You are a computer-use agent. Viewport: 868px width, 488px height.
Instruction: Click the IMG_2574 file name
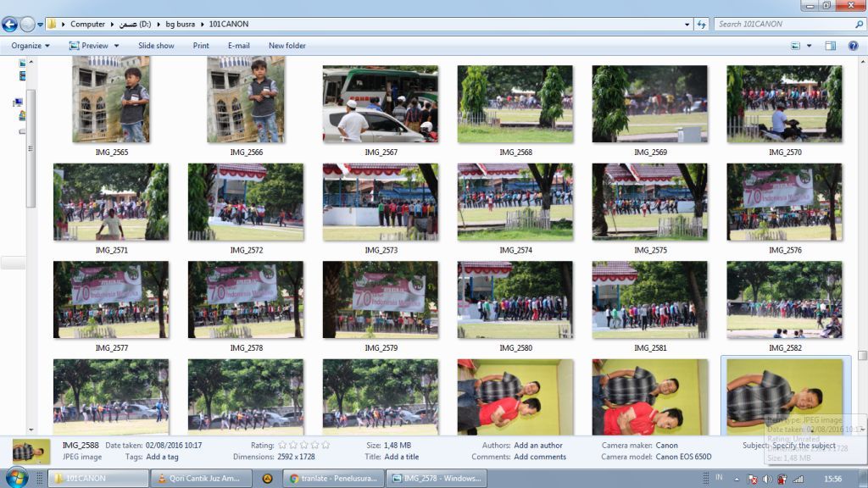515,250
